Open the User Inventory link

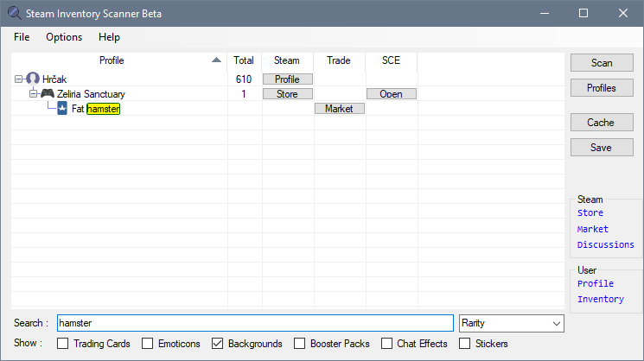(601, 299)
